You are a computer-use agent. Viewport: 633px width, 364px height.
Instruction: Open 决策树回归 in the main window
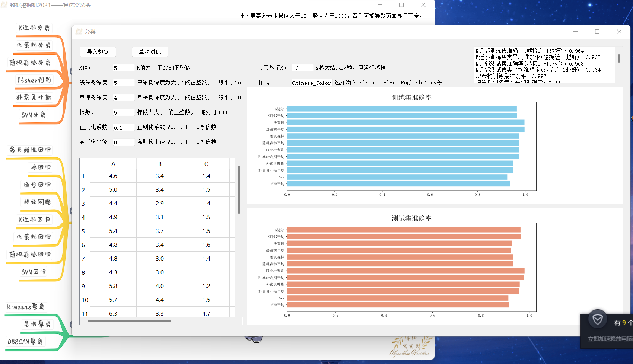[34, 237]
